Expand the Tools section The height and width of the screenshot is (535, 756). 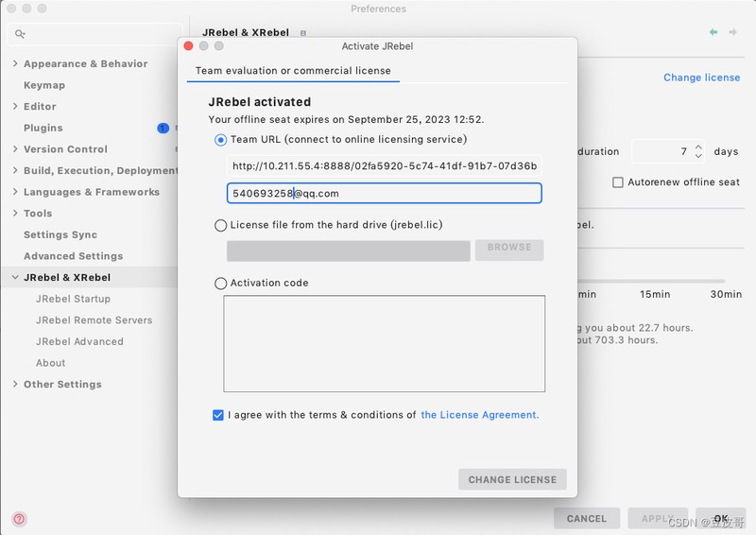click(15, 213)
